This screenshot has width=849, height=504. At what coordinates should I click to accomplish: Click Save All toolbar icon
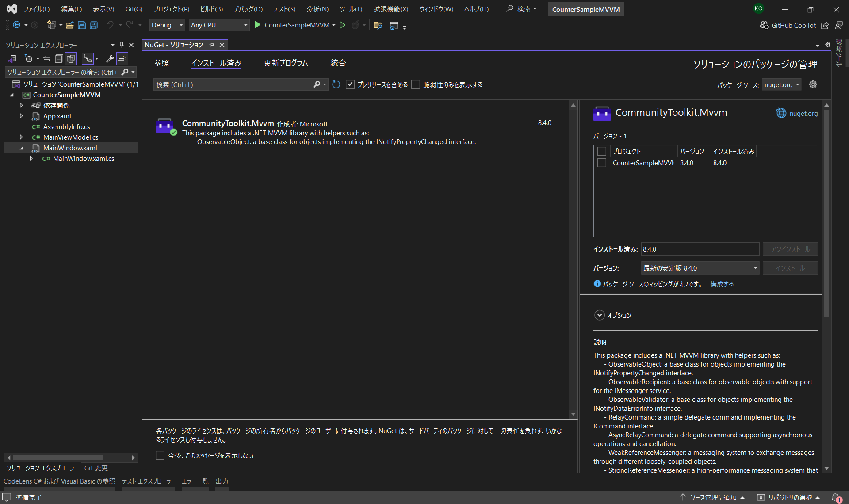tap(93, 25)
